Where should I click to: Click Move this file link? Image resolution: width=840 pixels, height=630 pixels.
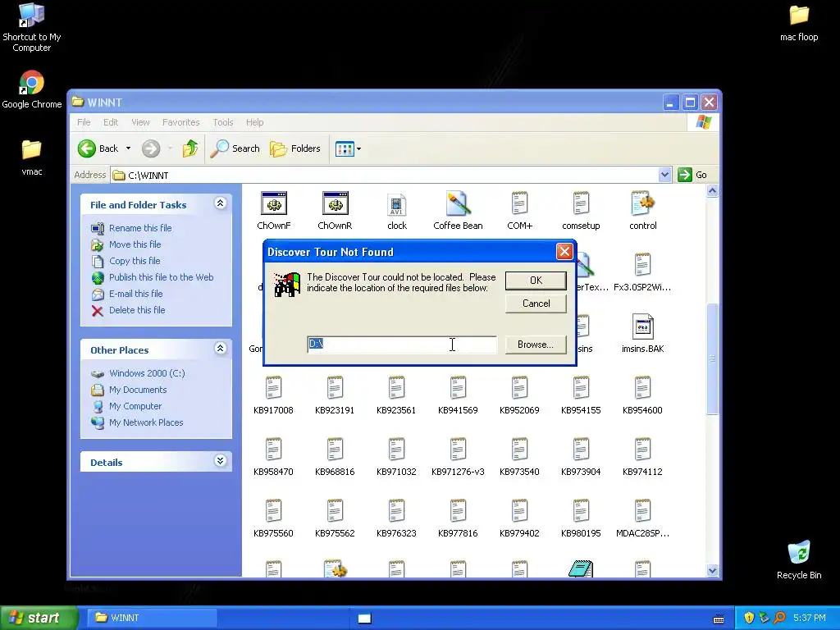click(135, 244)
